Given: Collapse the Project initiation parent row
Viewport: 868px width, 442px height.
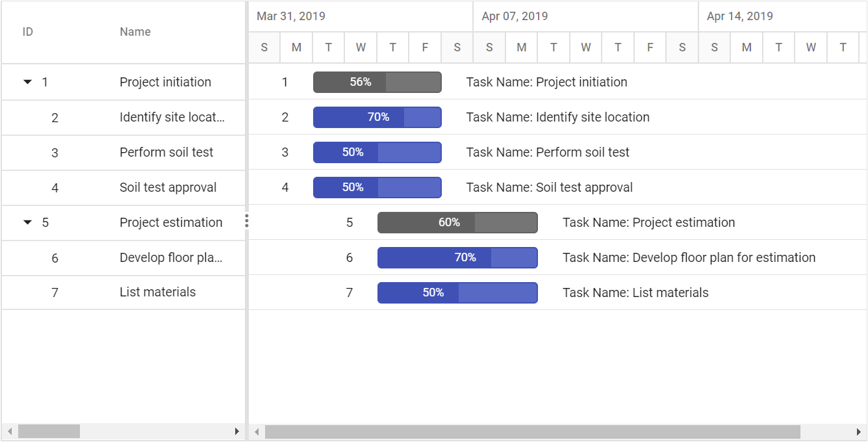Looking at the screenshot, I should coord(27,82).
